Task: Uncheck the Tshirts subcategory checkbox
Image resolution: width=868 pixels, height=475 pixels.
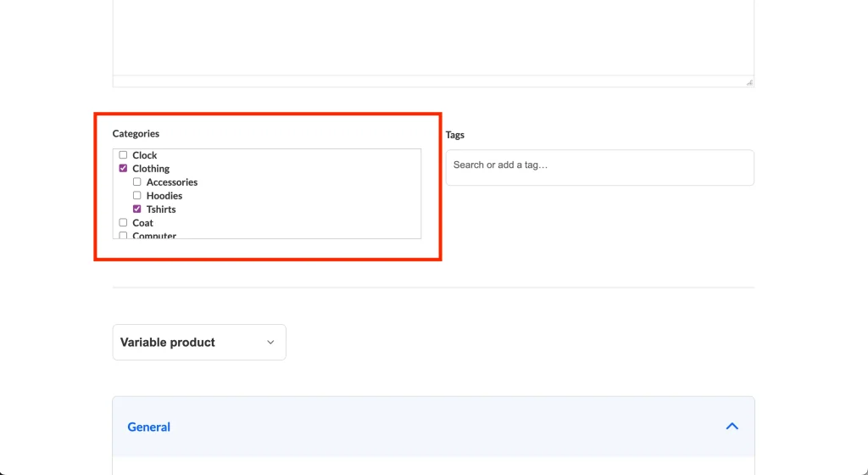Action: pos(136,209)
